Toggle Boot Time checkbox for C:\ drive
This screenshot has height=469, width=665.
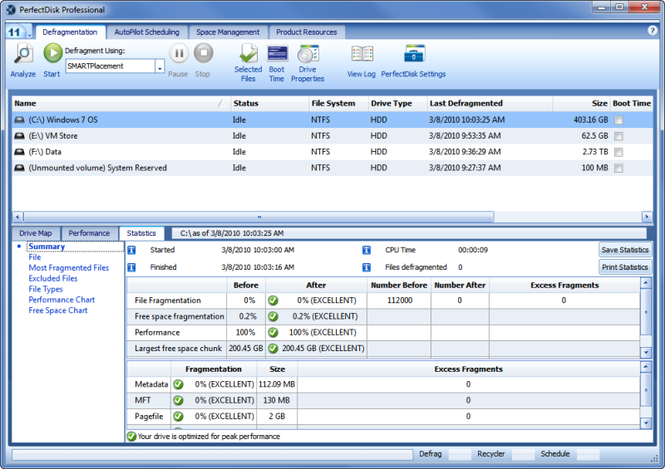(619, 120)
